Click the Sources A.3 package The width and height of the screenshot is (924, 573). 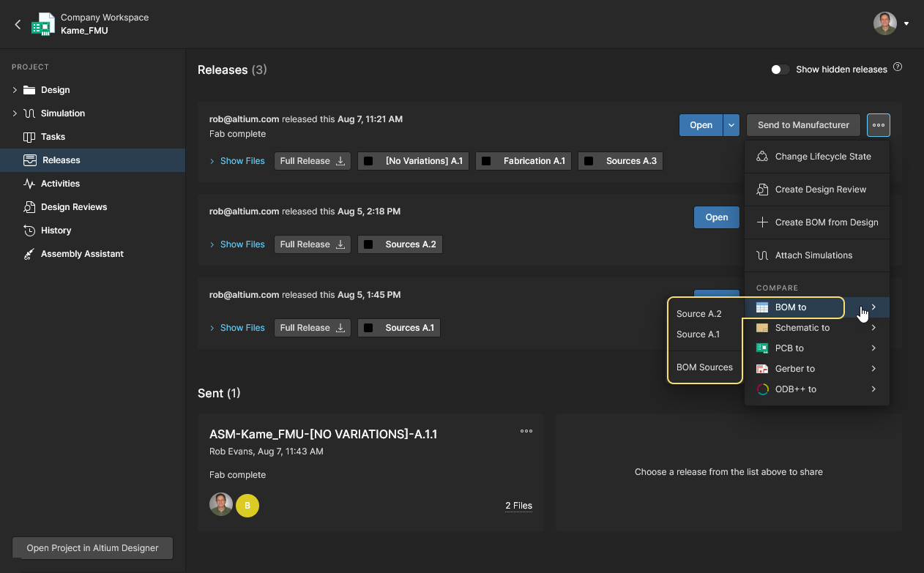point(621,161)
